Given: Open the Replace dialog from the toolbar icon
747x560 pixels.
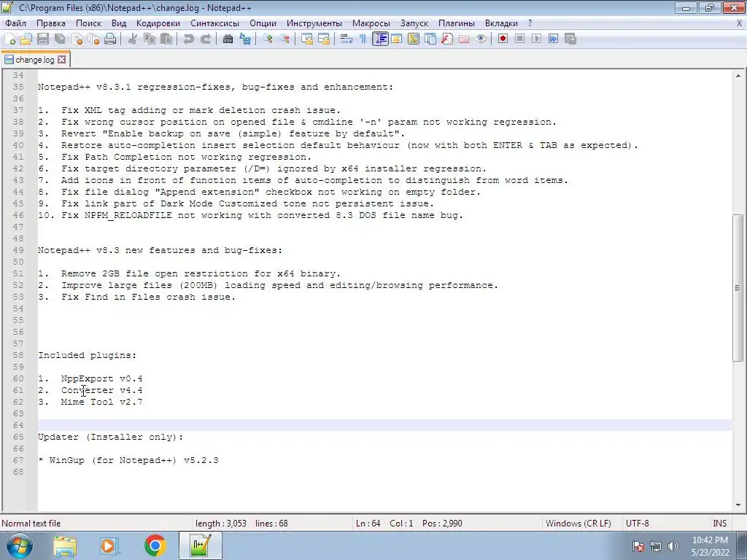Looking at the screenshot, I should pyautogui.click(x=245, y=39).
